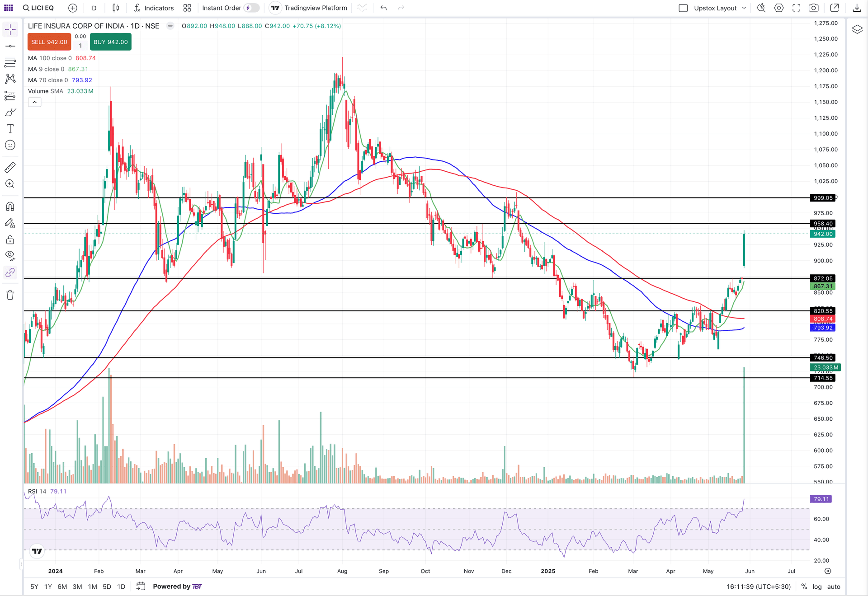Toggle the log scale option
Viewport: 868px width, 596px height.
point(817,587)
